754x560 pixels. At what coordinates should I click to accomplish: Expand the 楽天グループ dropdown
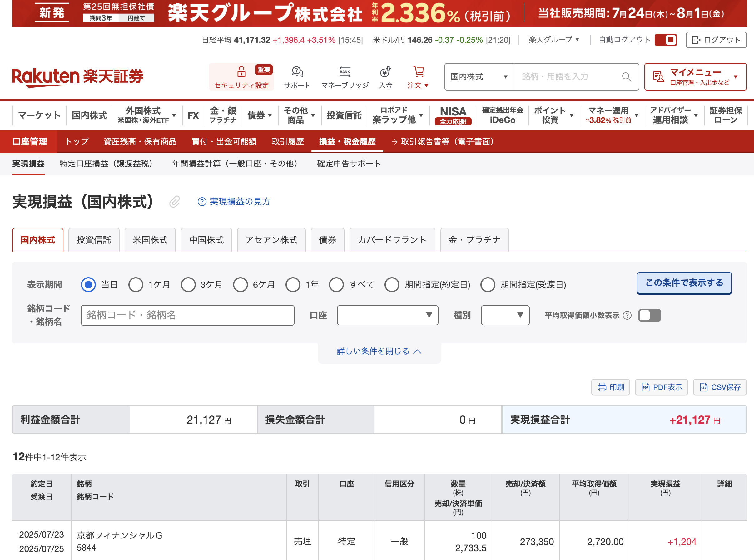click(554, 40)
